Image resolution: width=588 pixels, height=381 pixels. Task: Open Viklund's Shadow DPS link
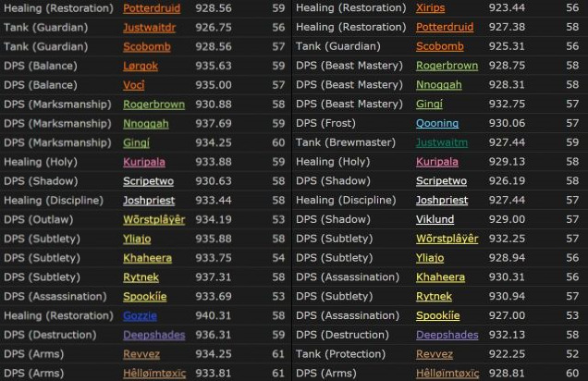(435, 220)
